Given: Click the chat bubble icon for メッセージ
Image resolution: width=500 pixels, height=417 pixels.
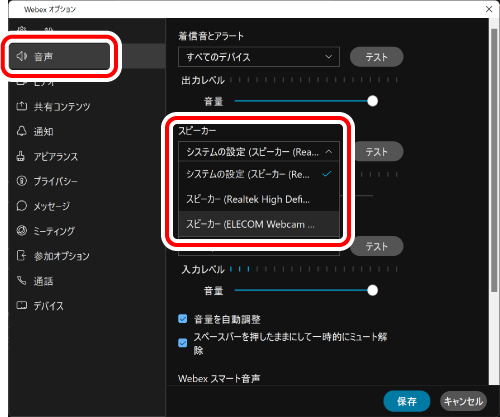Looking at the screenshot, I should click(x=22, y=206).
